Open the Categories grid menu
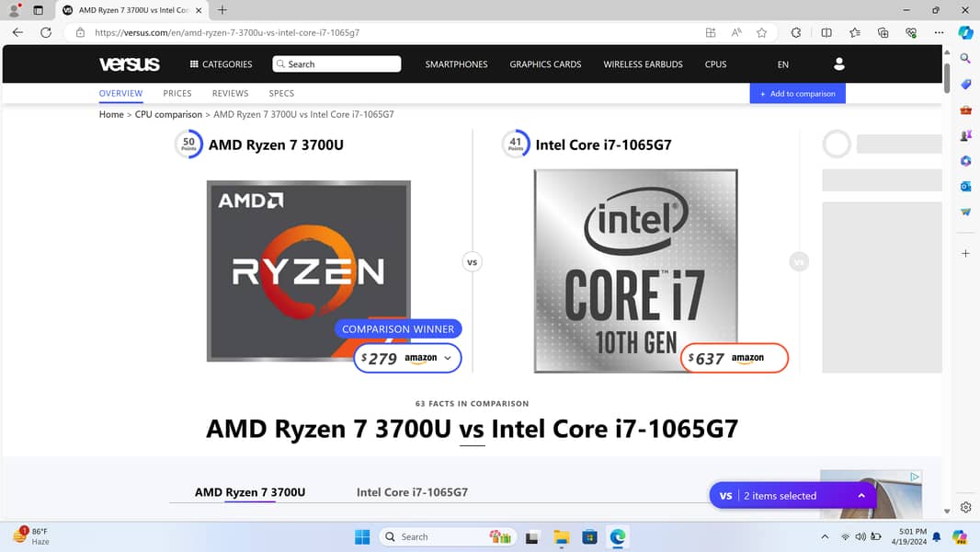980x552 pixels. tap(222, 63)
